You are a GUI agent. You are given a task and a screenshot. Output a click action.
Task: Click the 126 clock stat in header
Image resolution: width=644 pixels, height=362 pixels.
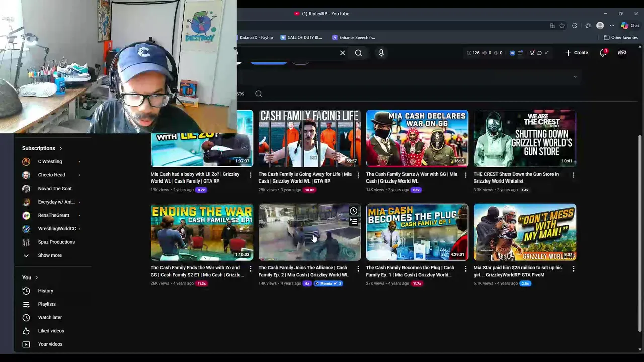tap(473, 53)
